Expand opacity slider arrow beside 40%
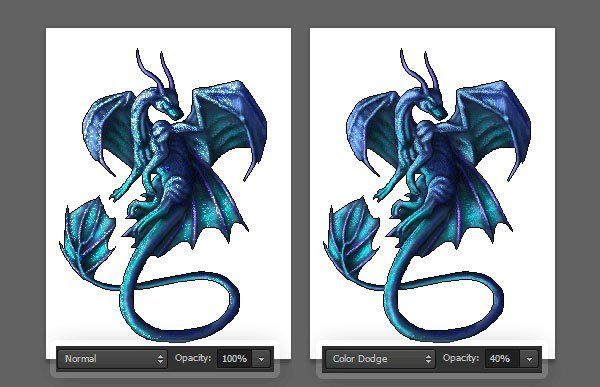Image resolution: width=600 pixels, height=387 pixels. point(529,359)
